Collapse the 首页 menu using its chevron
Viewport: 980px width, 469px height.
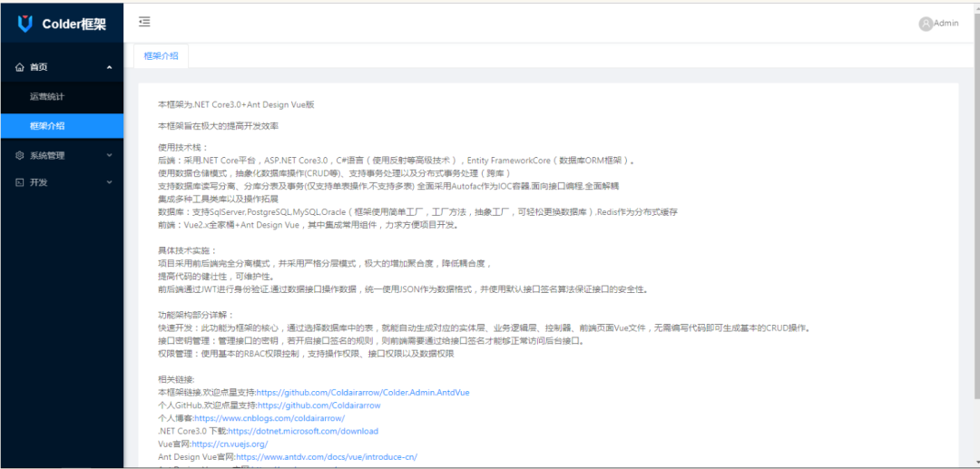110,67
